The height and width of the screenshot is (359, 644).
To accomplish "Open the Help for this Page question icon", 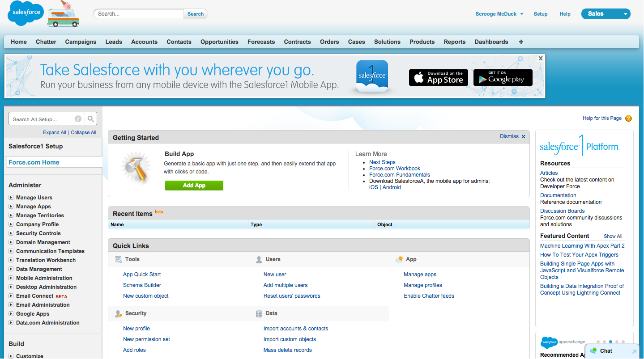I will tap(628, 118).
